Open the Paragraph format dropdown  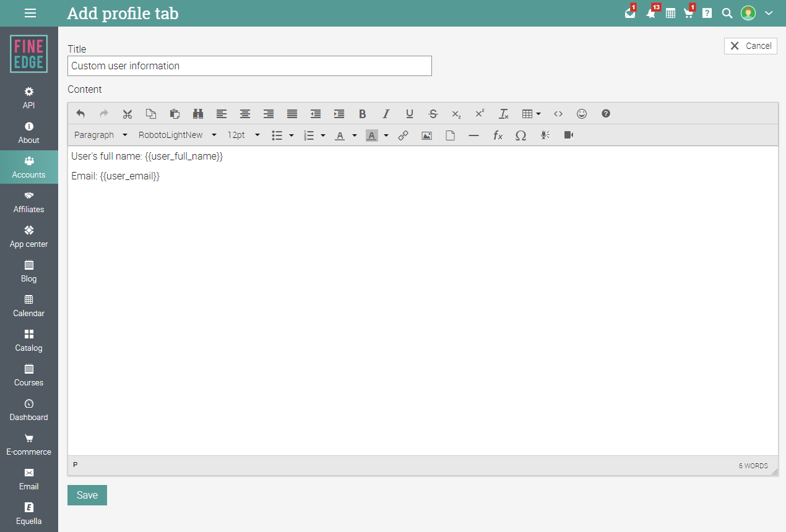coord(101,135)
